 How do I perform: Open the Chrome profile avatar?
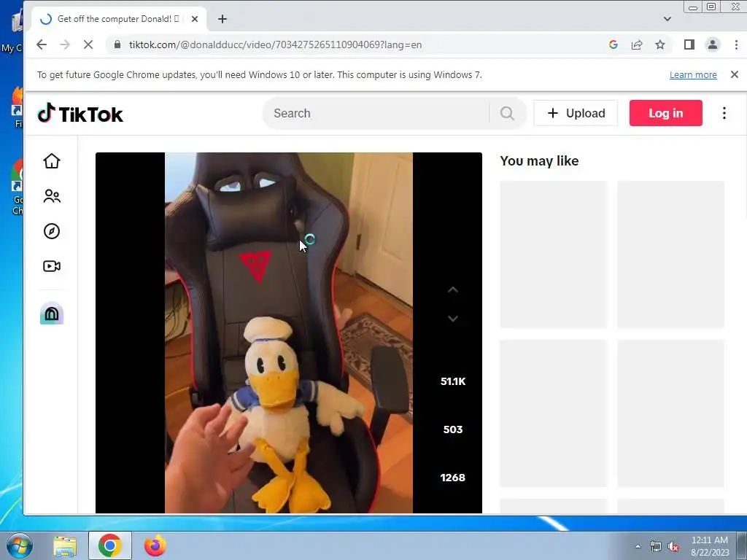click(712, 44)
